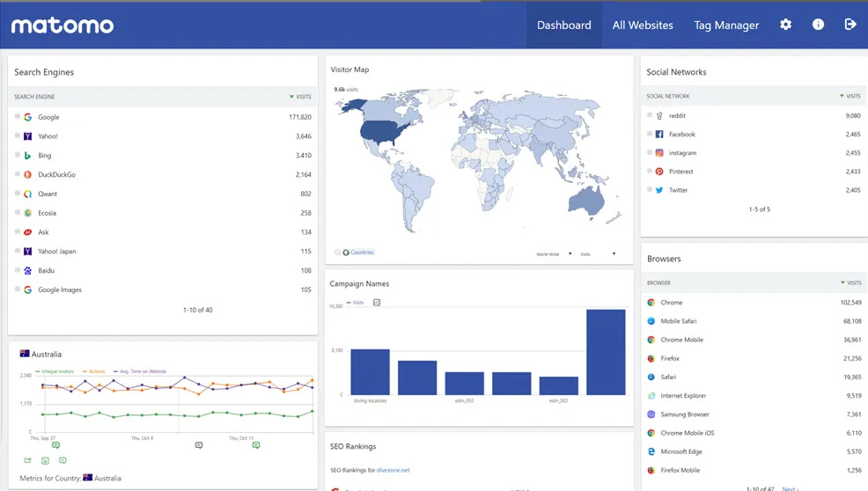Viewport: 868px width, 491px height.
Task: Sort Search Engines by VISITS column
Action: coord(300,97)
